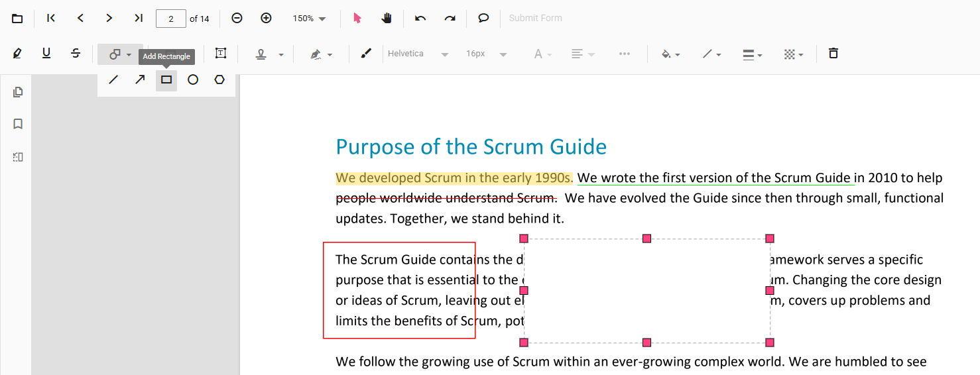Go to the next page
980x375 pixels.
[x=109, y=19]
